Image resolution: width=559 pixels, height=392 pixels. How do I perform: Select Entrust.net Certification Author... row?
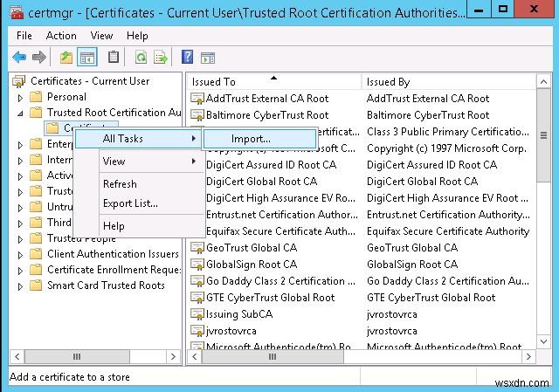[281, 215]
